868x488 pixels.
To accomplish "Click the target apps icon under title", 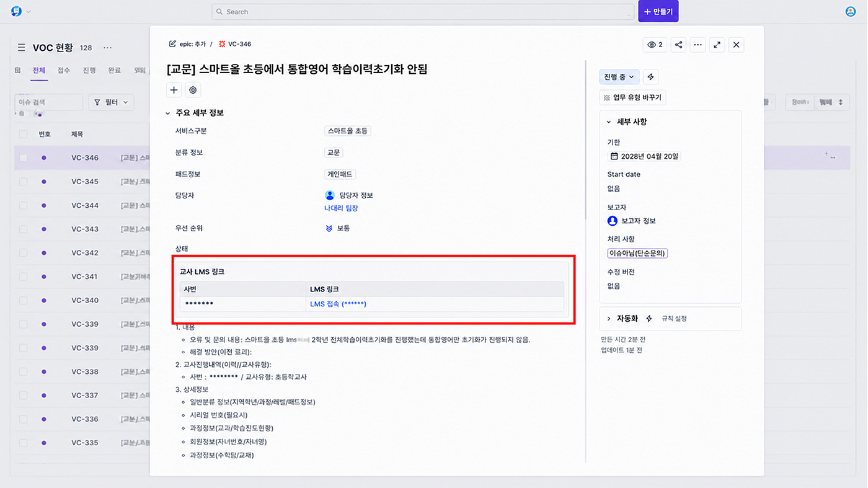I will click(193, 90).
